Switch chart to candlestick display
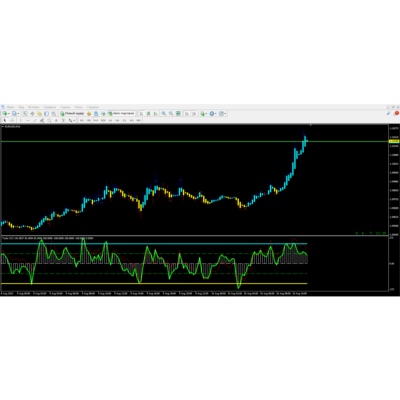The width and height of the screenshot is (400, 400). [148, 113]
